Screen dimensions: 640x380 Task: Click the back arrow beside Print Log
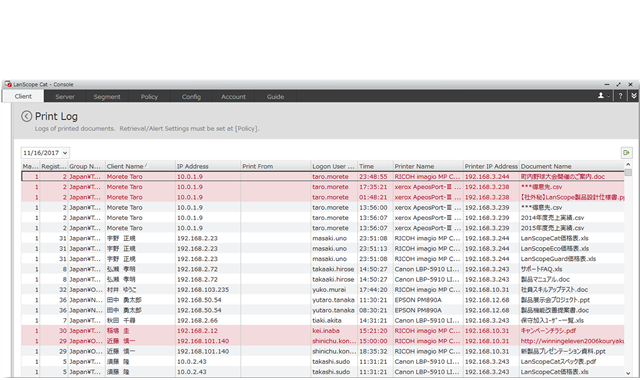tap(27, 116)
